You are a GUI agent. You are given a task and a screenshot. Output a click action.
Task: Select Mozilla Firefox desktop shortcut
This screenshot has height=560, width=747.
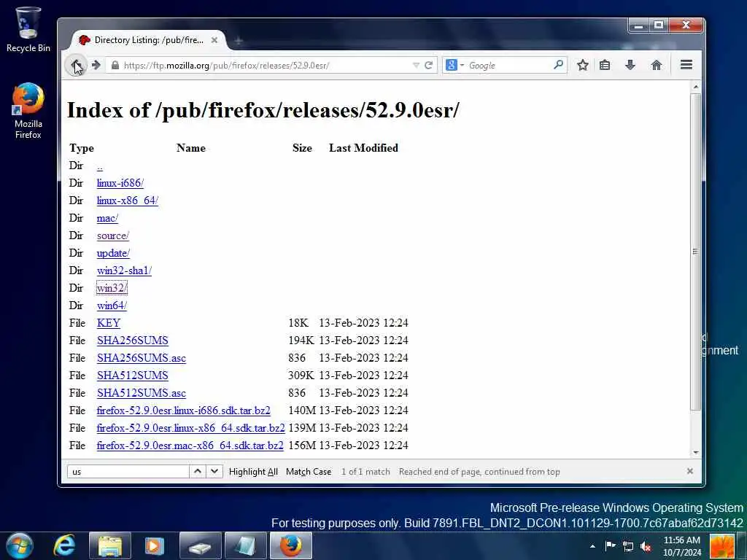click(28, 111)
